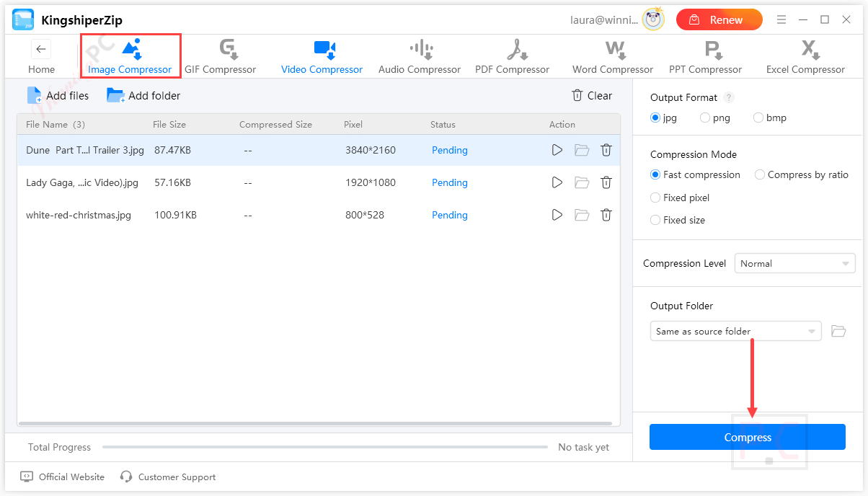This screenshot has width=868, height=496.
Task: Click the Compress button
Action: coord(748,437)
